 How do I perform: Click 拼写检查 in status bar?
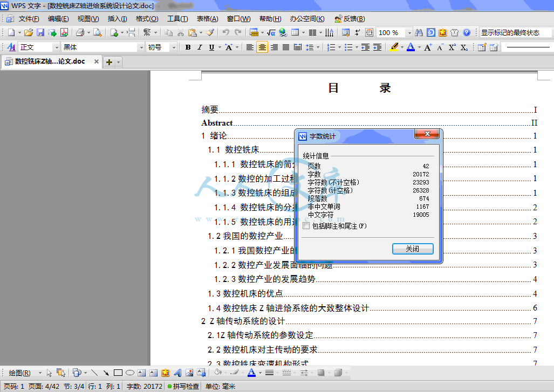[183, 387]
